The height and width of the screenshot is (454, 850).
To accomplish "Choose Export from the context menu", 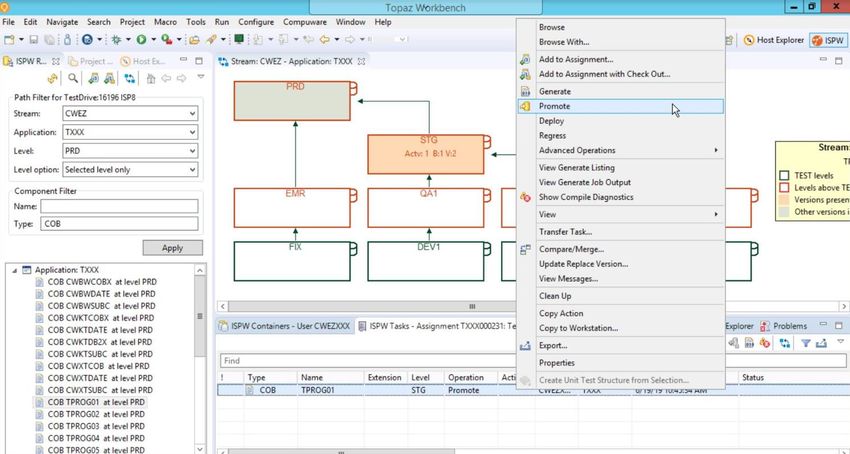I will [621, 346].
